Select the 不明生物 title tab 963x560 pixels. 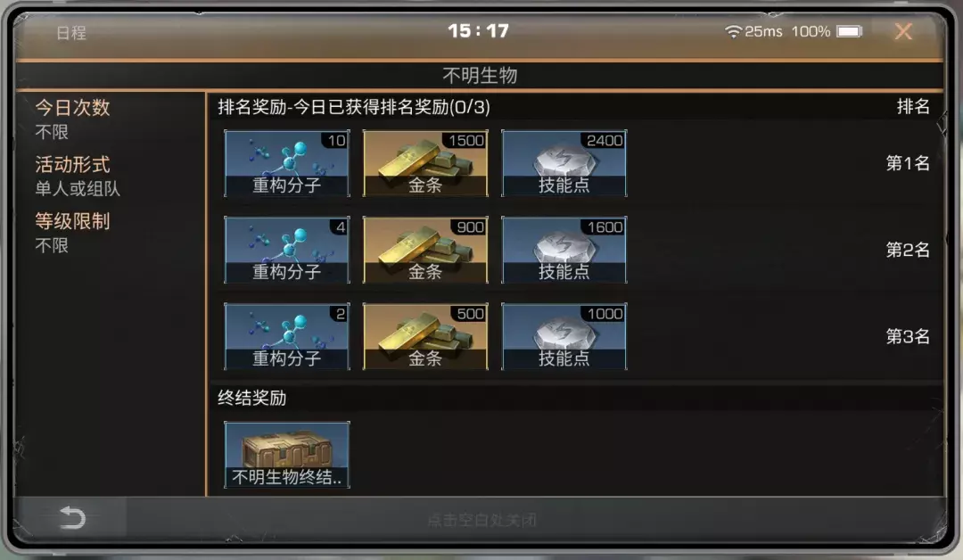pyautogui.click(x=481, y=76)
